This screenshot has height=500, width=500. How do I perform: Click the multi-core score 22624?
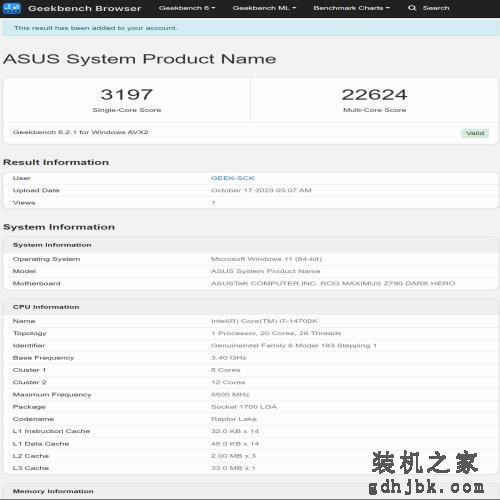point(374,94)
